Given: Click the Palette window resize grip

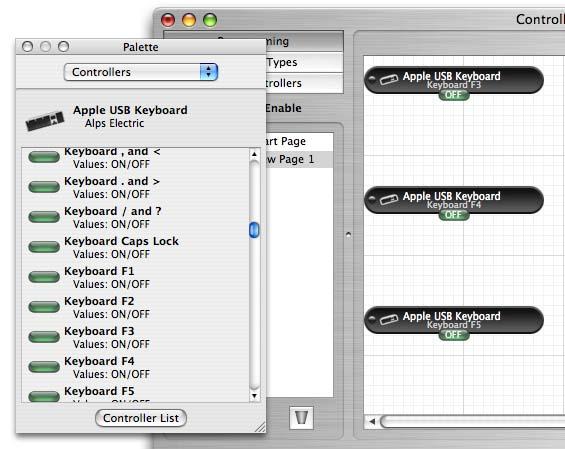Looking at the screenshot, I should pyautogui.click(x=260, y=427).
